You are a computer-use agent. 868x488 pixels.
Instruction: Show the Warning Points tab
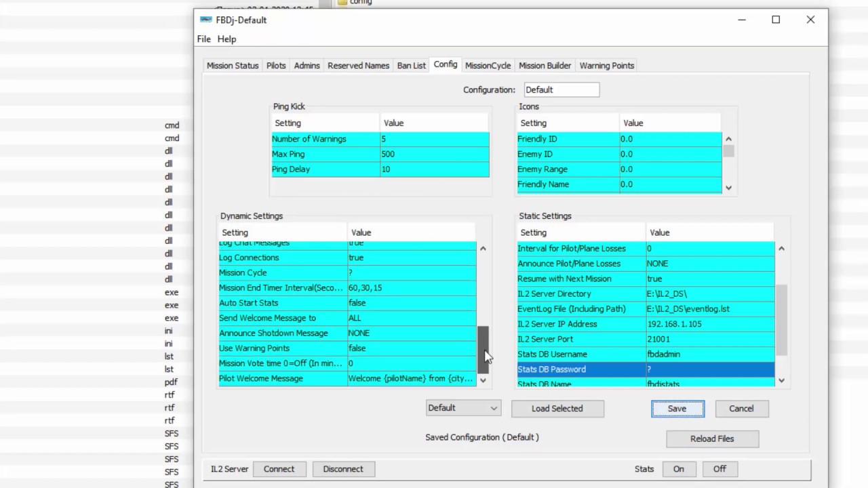pos(607,66)
